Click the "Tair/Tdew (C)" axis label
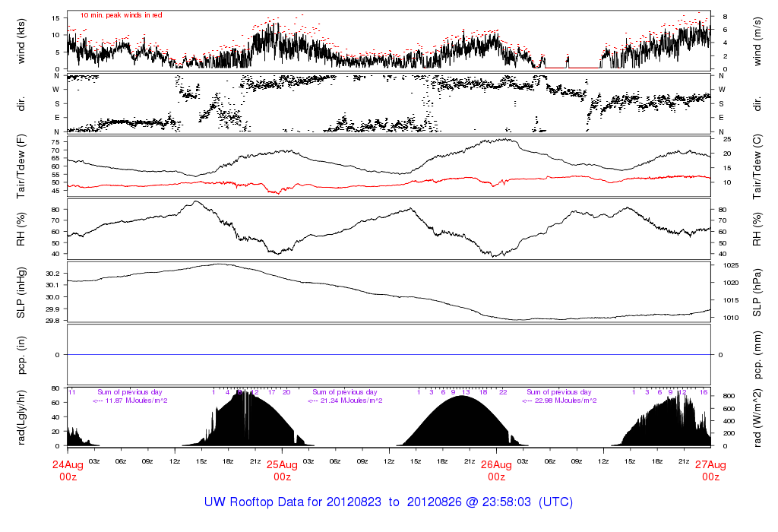This screenshot has height=532, width=778. (x=758, y=166)
